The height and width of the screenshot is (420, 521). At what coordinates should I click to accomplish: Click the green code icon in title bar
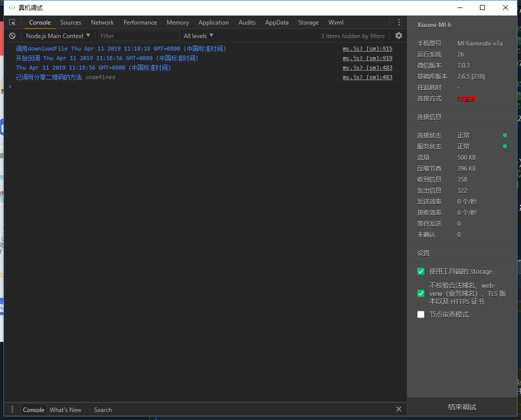(12, 8)
